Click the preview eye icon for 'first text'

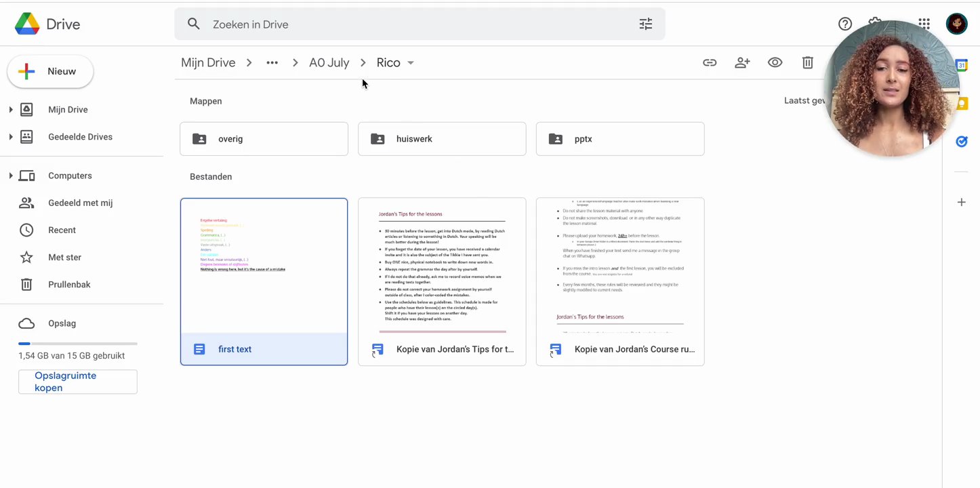(775, 62)
